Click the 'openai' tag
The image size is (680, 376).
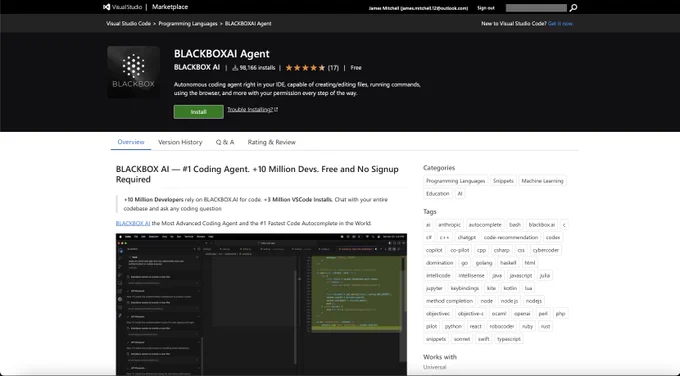coord(522,314)
